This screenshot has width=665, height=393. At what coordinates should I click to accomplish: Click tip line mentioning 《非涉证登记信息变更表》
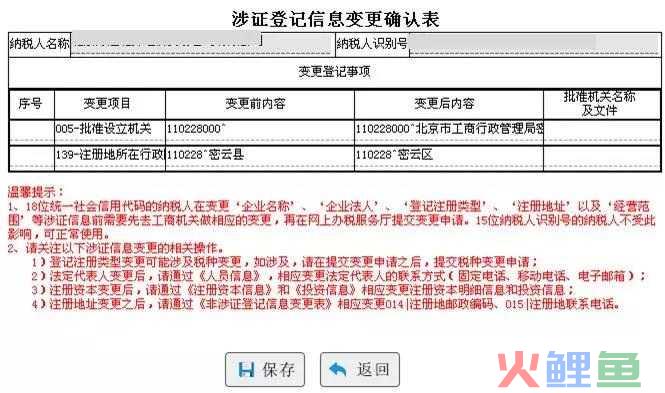pyautogui.click(x=326, y=304)
